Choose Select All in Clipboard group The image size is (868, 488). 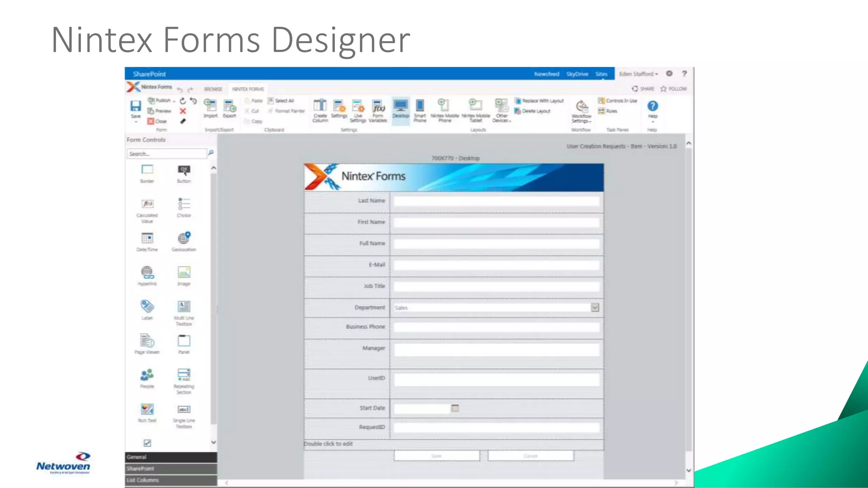(281, 101)
